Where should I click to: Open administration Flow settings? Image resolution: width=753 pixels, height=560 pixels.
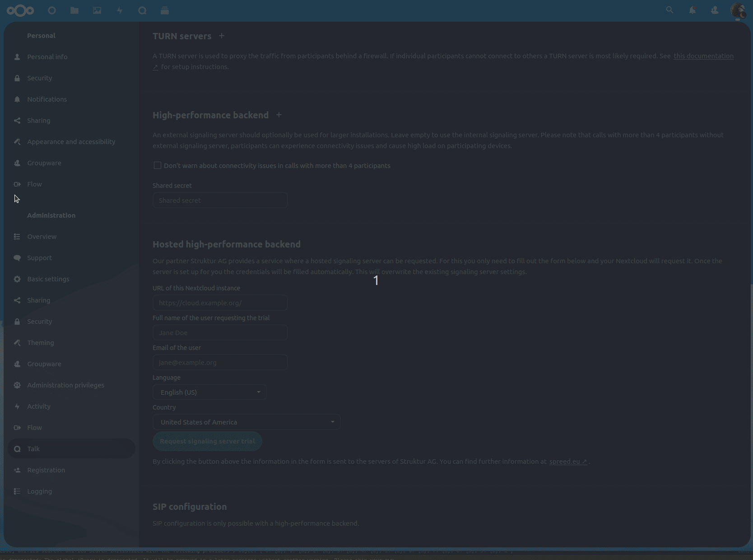(x=71, y=428)
